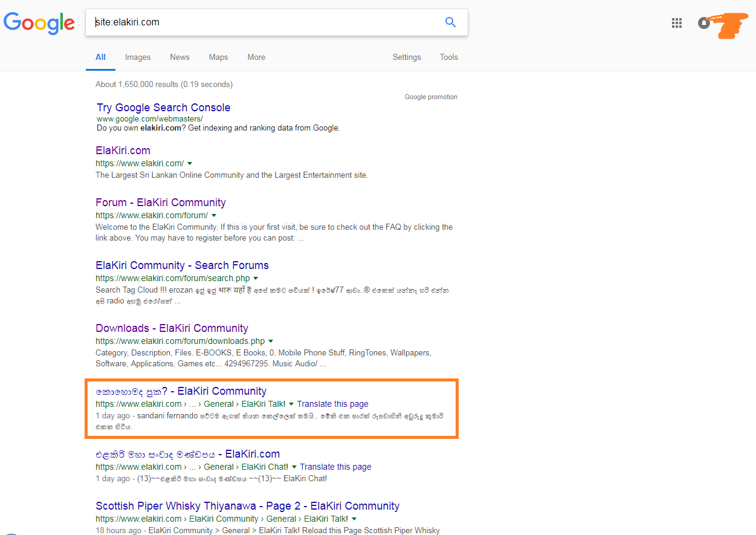The height and width of the screenshot is (535, 756).
Task: Click Translate this page beside ElaKiri Talk!
Action: pyautogui.click(x=332, y=404)
